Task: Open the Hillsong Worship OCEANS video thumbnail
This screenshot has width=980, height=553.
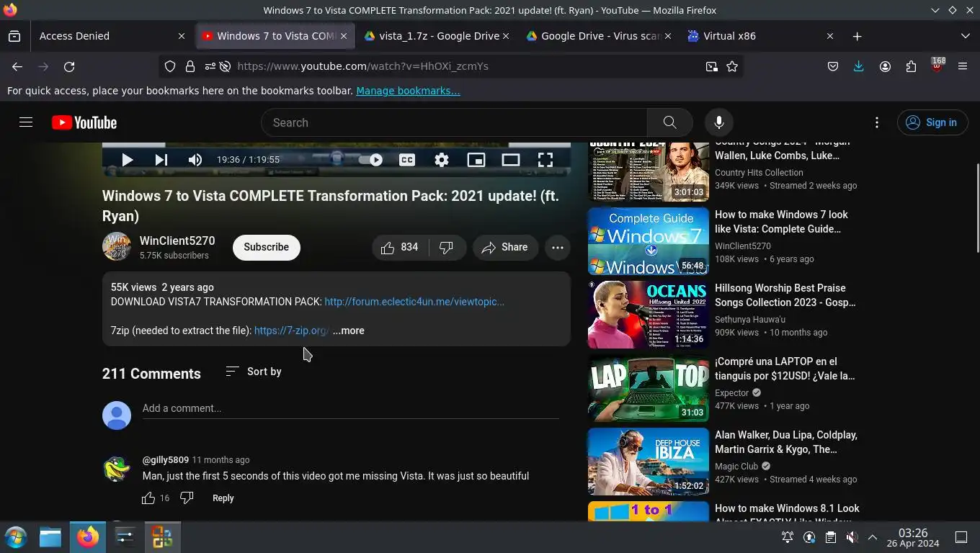Action: [x=649, y=315]
